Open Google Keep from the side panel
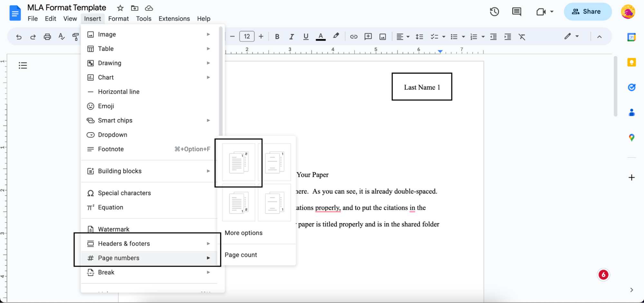The image size is (644, 303). pyautogui.click(x=631, y=63)
